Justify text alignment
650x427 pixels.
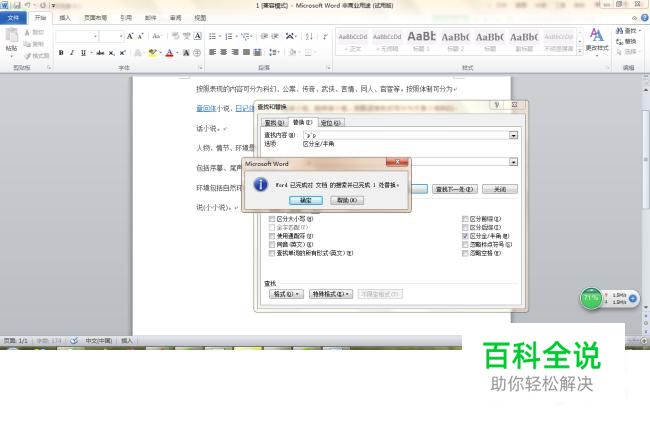[246, 52]
